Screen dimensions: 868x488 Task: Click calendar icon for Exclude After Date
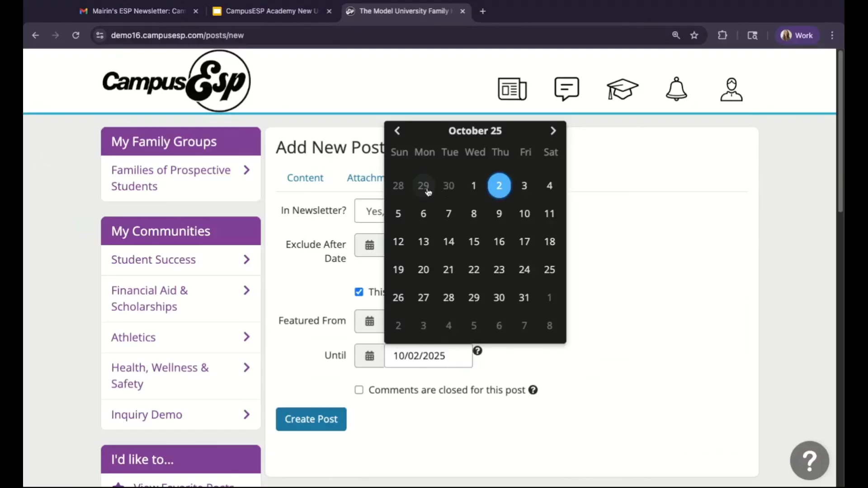pyautogui.click(x=369, y=245)
